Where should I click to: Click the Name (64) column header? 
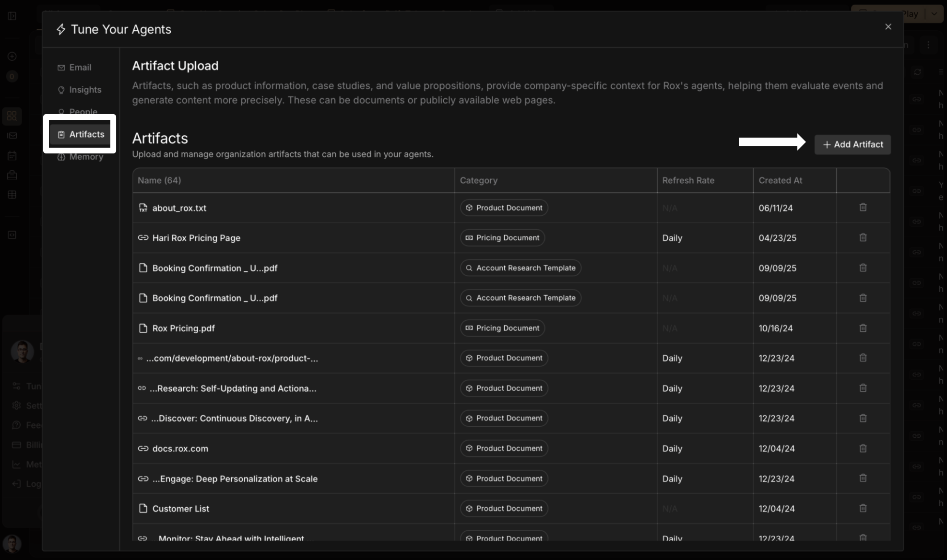(159, 181)
